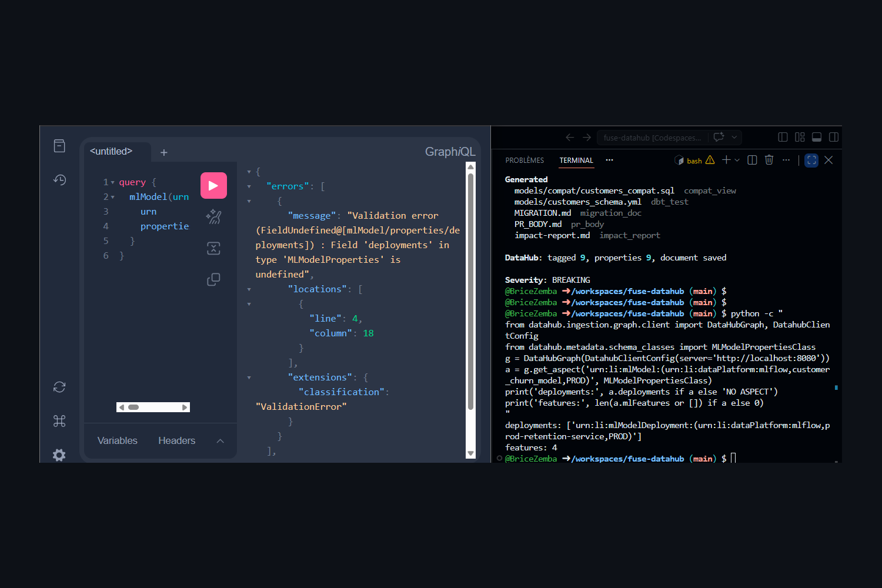Expand variables and headers editor chevron
The width and height of the screenshot is (882, 588).
click(x=220, y=441)
